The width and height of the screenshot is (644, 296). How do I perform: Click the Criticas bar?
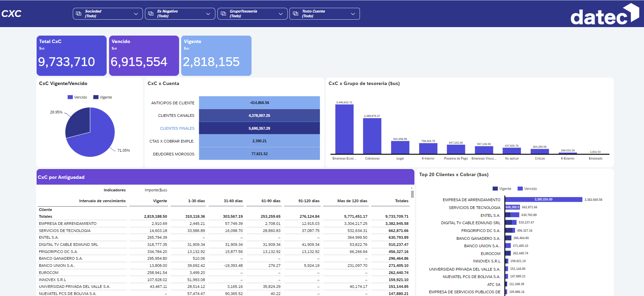pos(540,151)
